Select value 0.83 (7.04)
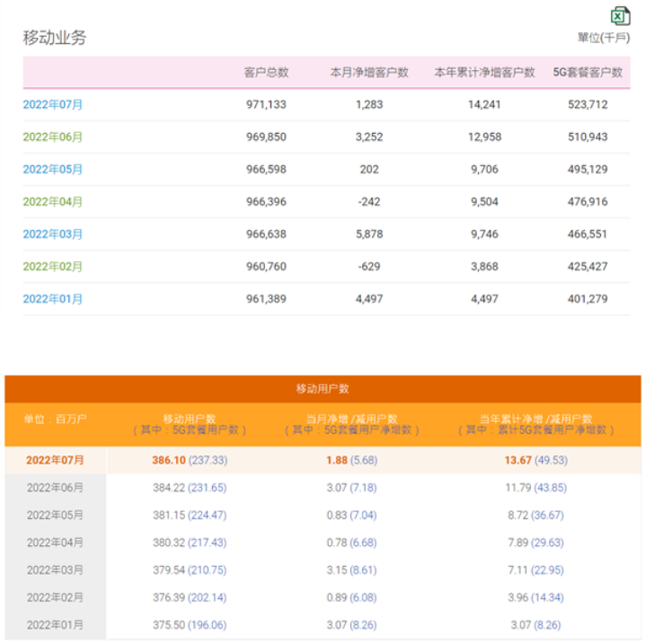 click(352, 516)
